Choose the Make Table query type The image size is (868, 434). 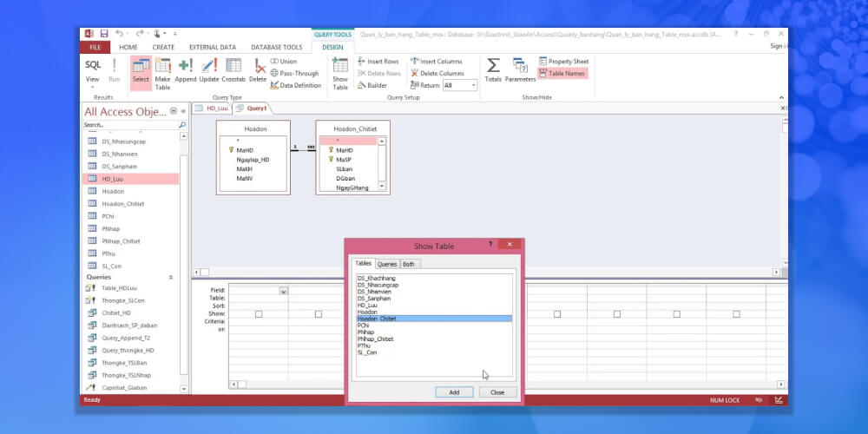[163, 73]
